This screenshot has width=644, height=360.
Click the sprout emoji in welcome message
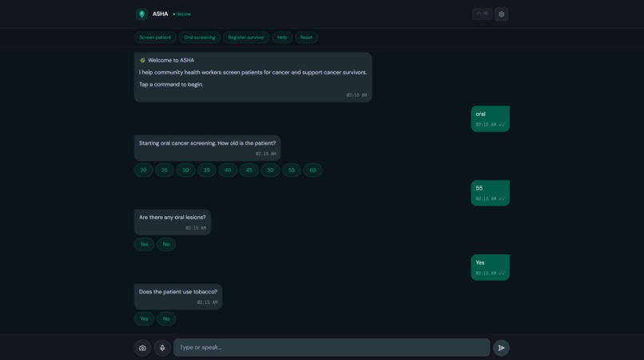142,60
